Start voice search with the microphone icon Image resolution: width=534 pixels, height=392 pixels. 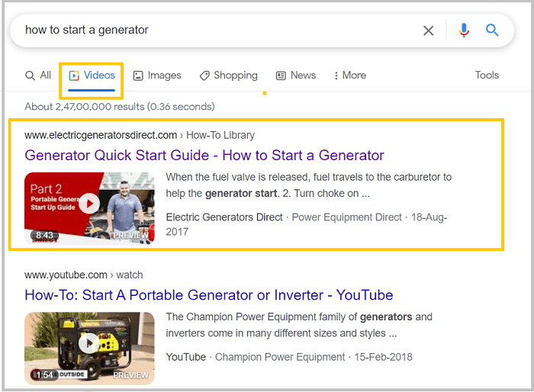tap(464, 31)
